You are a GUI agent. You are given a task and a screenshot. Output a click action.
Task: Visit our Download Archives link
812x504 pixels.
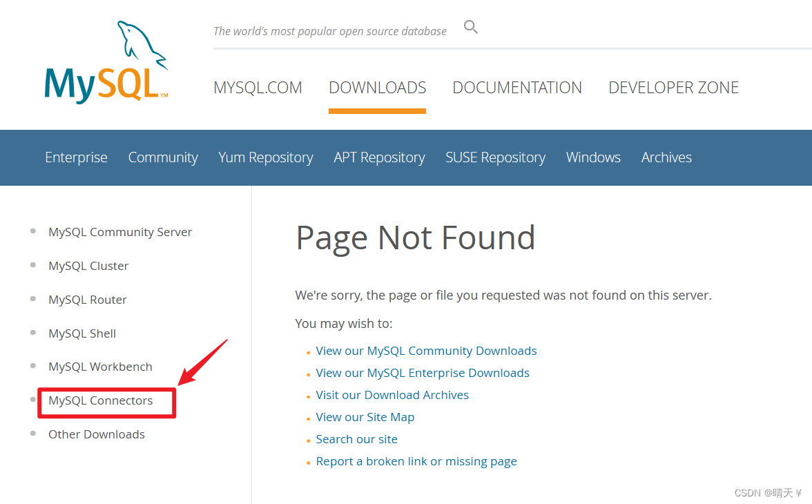[392, 395]
